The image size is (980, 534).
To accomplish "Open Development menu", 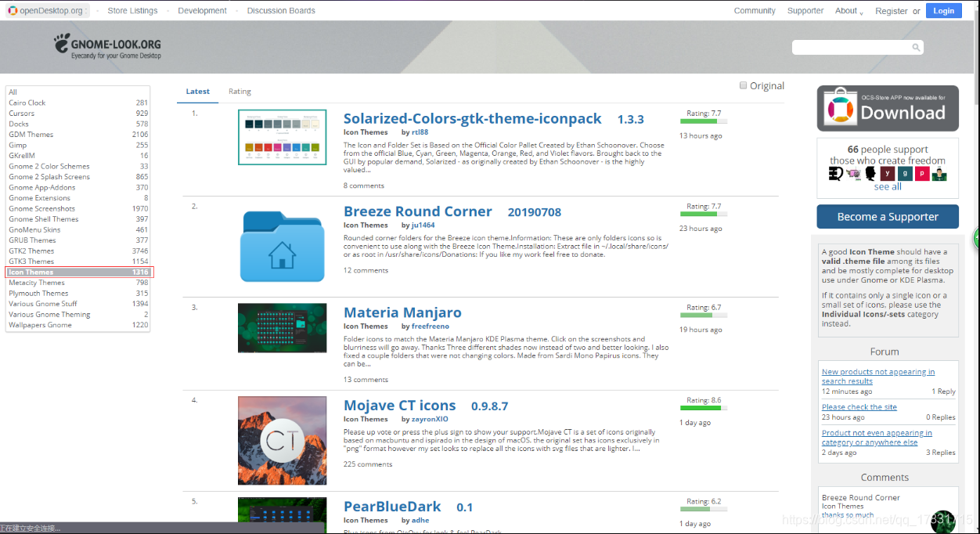I will [x=202, y=11].
